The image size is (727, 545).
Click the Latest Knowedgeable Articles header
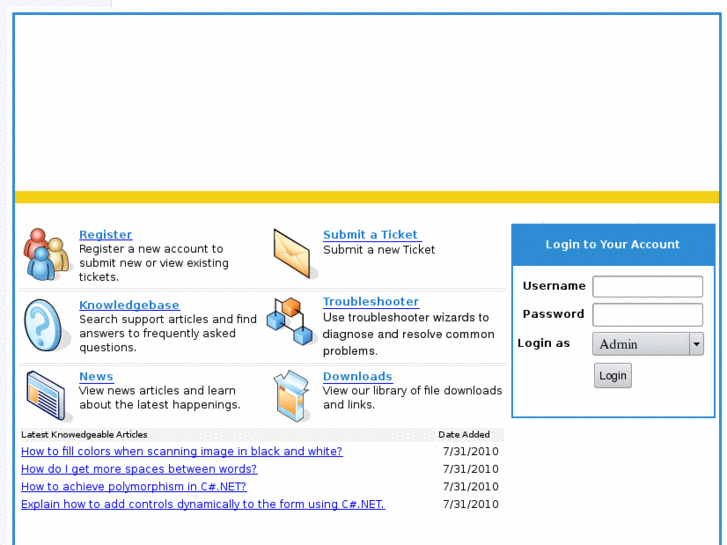pos(84,435)
